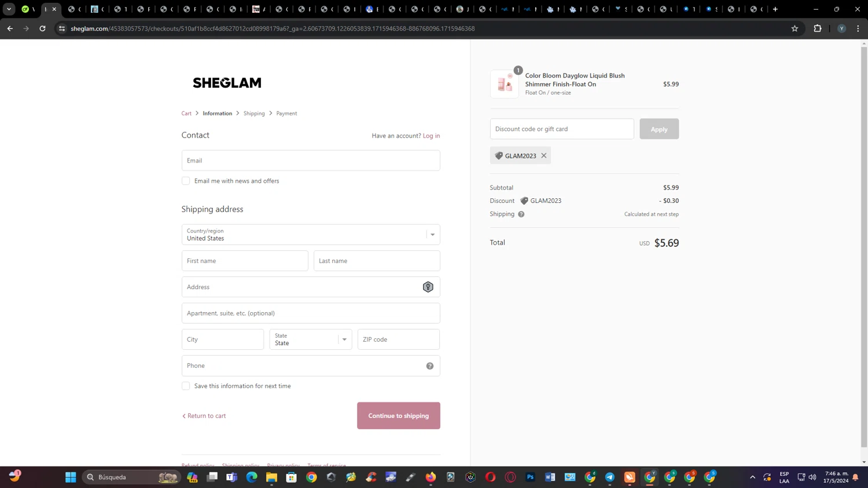
Task: Open Microsoft Edge from the taskbar
Action: click(252, 477)
